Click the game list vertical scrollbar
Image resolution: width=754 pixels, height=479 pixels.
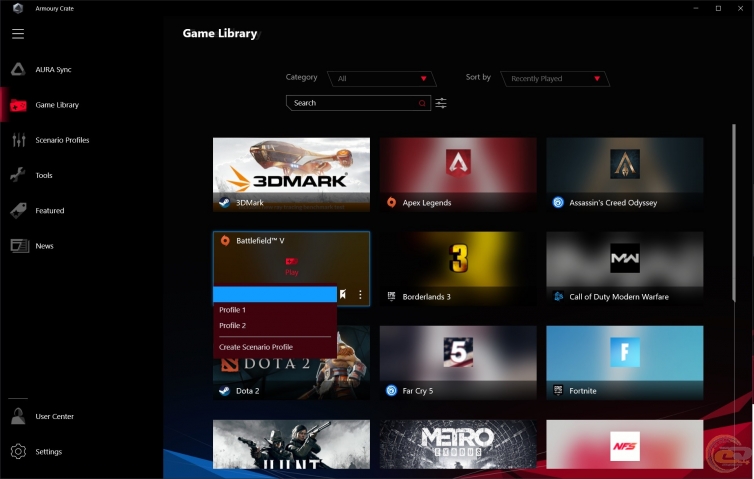tap(733, 213)
